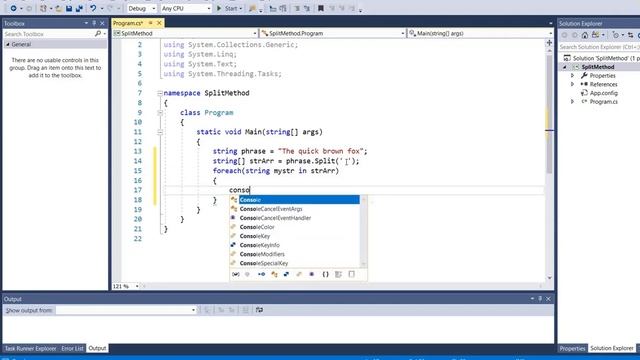Switch to the Properties tab at bottom right
The height and width of the screenshot is (360, 640).
coord(572,349)
